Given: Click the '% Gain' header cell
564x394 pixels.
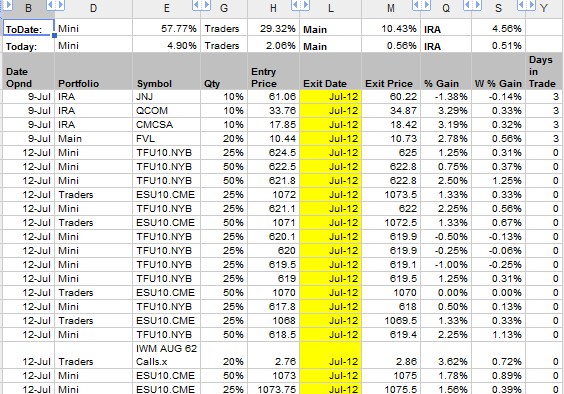Looking at the screenshot, I should [446, 71].
